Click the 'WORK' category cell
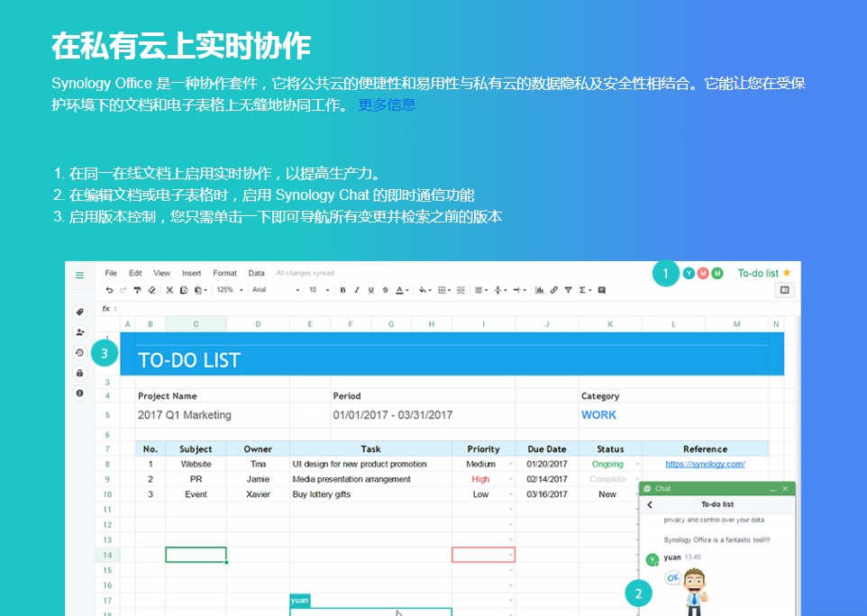867x616 pixels. 598,415
